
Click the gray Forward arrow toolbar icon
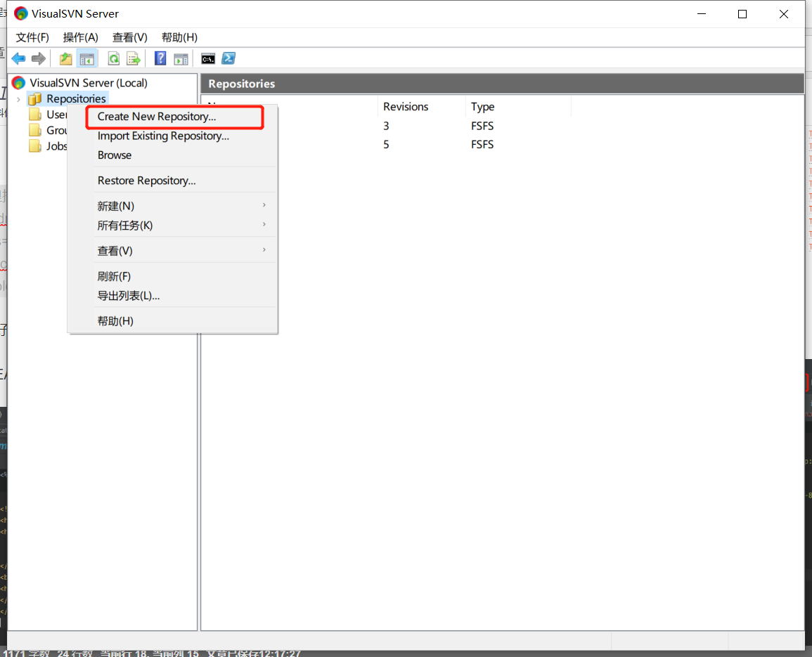pos(39,58)
